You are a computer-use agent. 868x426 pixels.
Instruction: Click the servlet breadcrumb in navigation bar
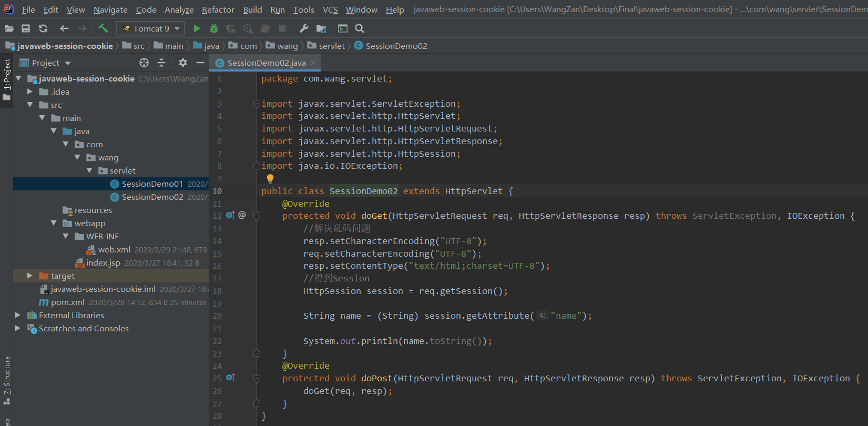pyautogui.click(x=331, y=46)
